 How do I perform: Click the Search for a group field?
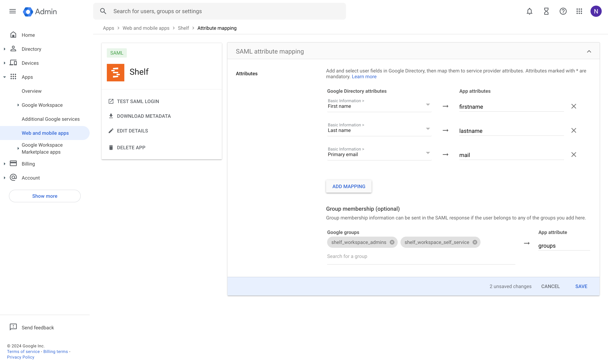coord(421,256)
